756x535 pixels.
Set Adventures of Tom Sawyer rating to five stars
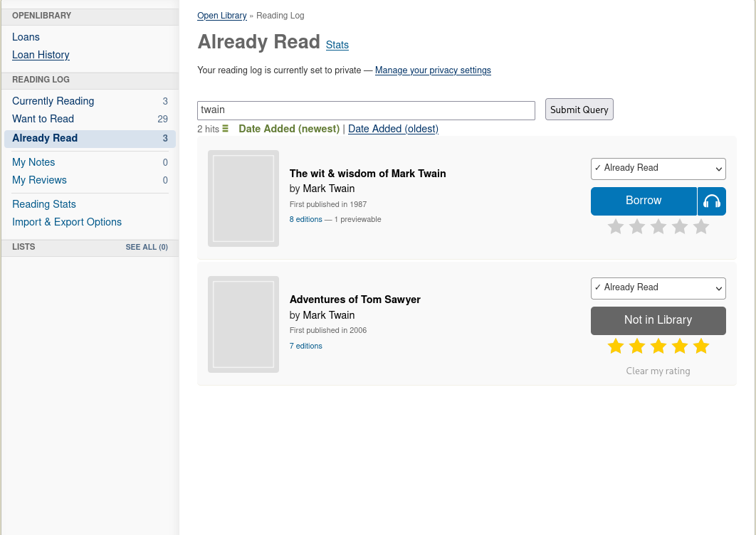click(701, 346)
